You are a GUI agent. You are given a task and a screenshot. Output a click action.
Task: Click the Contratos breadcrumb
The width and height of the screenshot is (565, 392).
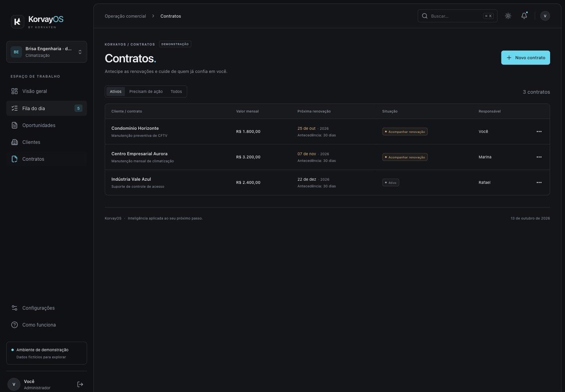(171, 16)
